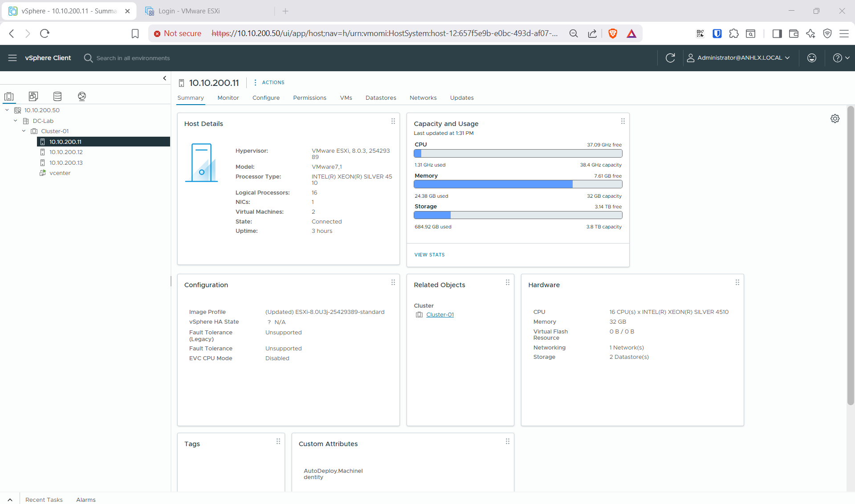This screenshot has width=855, height=504.
Task: Open a new browser tab
Action: point(285,11)
